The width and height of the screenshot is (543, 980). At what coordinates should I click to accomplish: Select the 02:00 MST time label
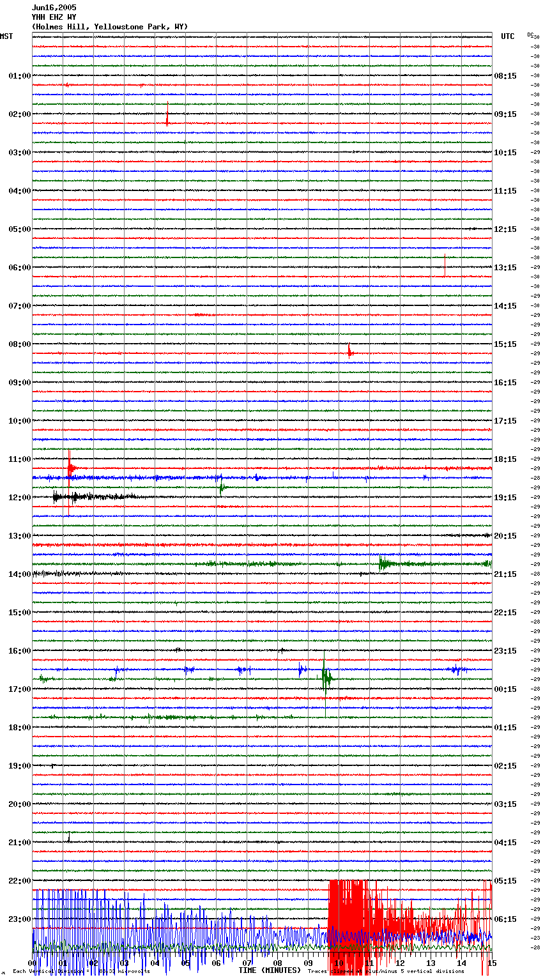click(20, 114)
